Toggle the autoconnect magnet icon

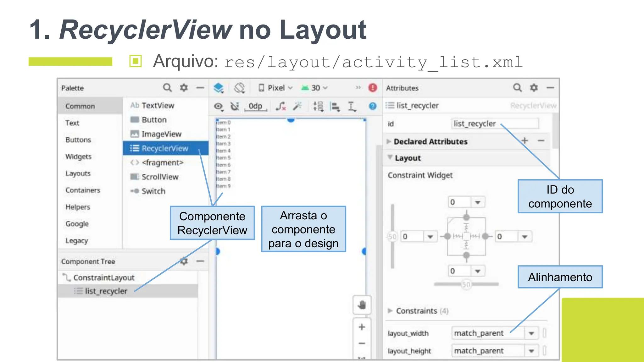coord(235,107)
